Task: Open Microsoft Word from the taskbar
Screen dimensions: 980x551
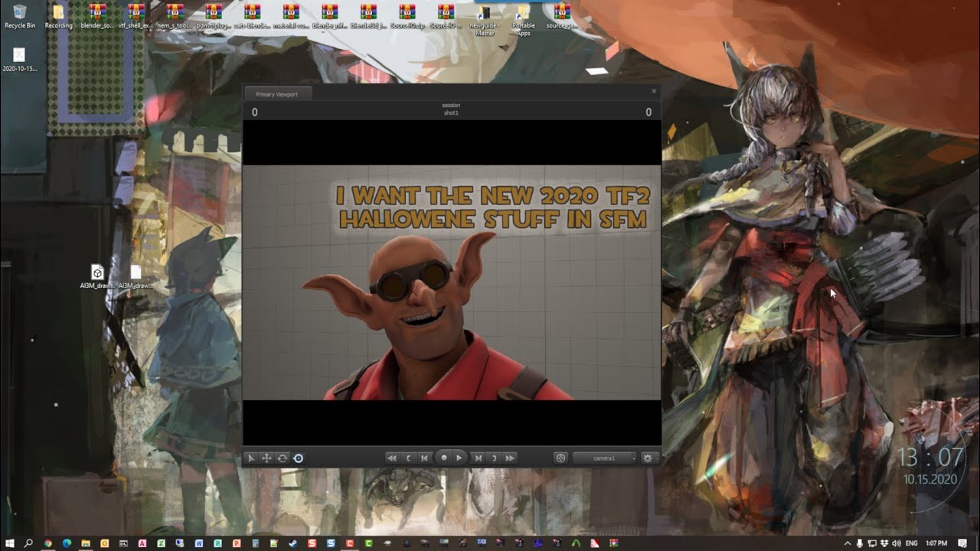Action: tap(198, 543)
